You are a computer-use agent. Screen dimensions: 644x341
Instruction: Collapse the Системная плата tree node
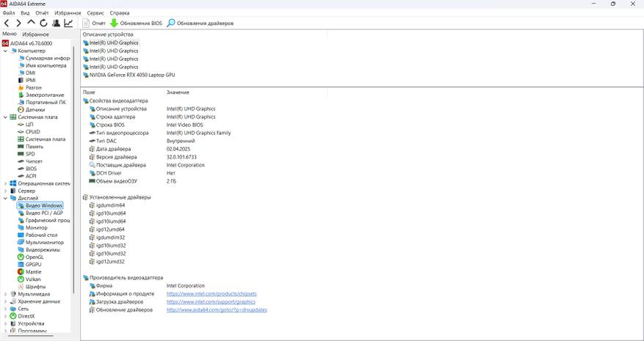click(5, 117)
